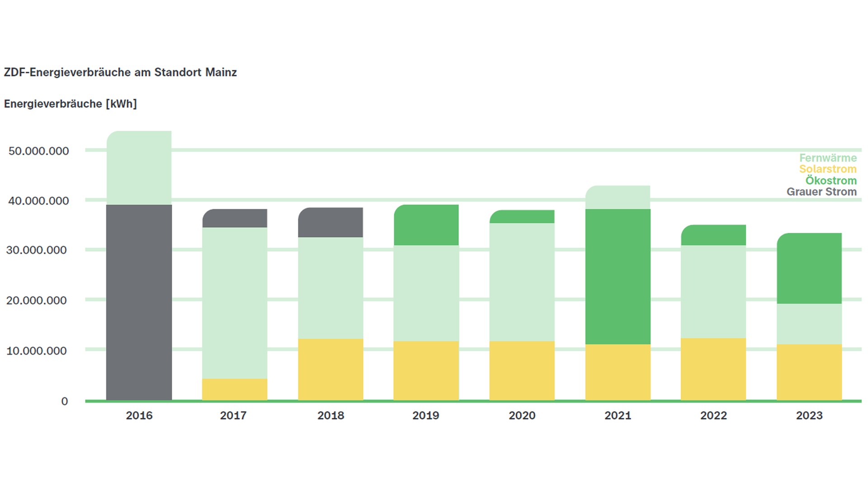This screenshot has height=488, width=868.
Task: Click the Grauer Strom legend label
Action: click(821, 192)
